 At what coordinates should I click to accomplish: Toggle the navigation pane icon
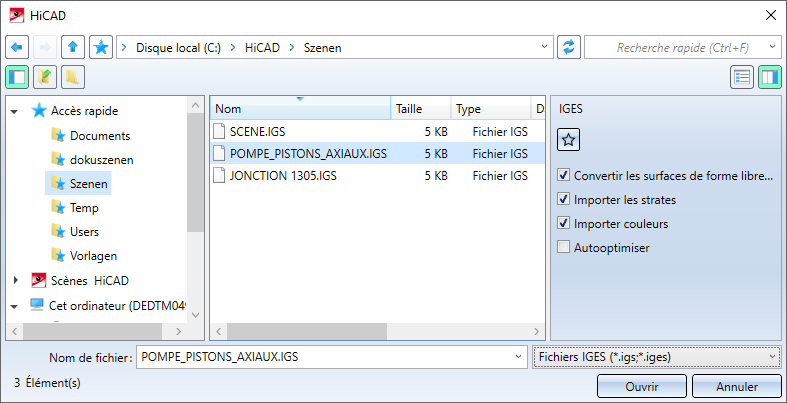16,76
